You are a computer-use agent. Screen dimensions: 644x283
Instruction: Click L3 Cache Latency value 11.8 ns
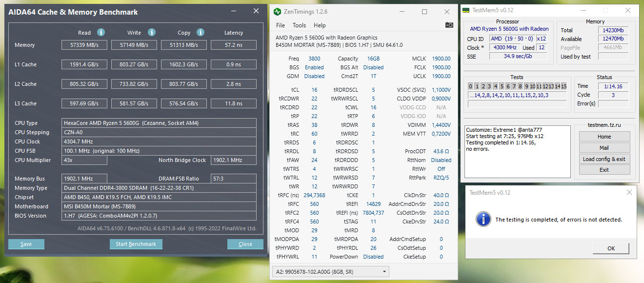pyautogui.click(x=234, y=103)
